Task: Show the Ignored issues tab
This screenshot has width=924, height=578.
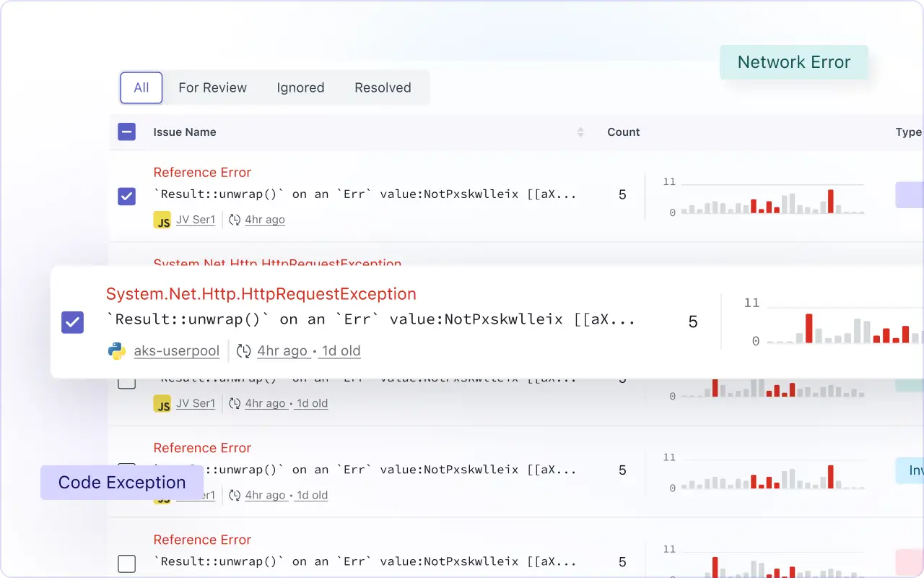Action: (300, 87)
